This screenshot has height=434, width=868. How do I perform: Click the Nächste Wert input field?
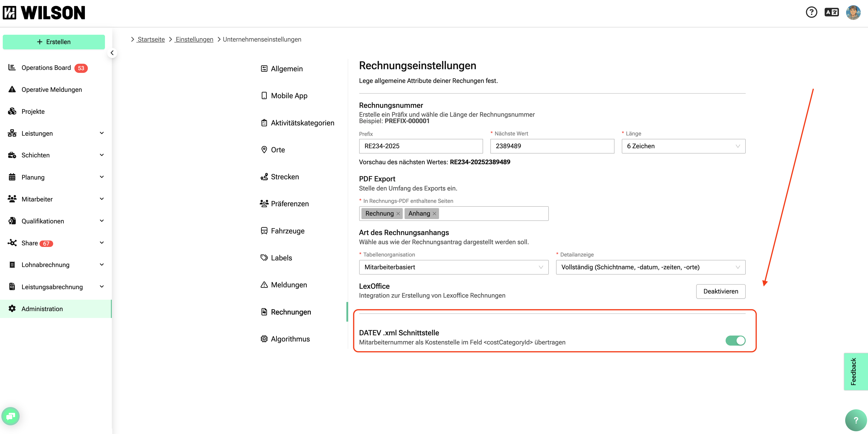pyautogui.click(x=552, y=146)
